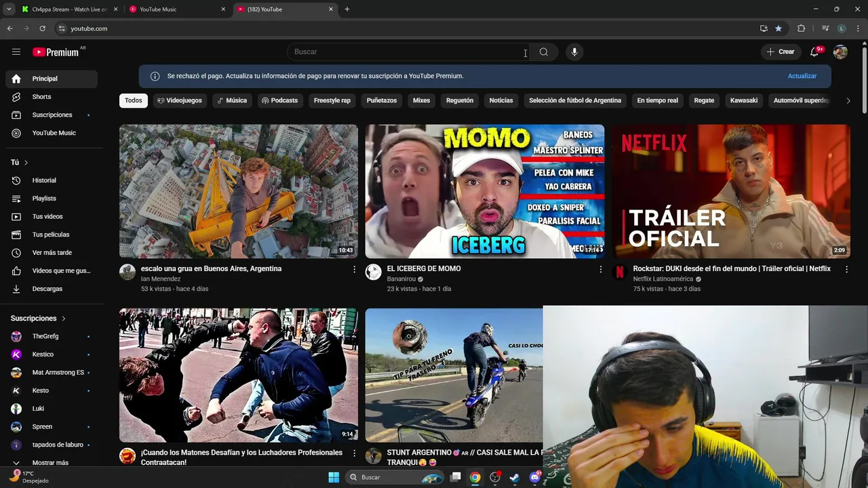Viewport: 868px width, 488px height.
Task: Open Suscripciones in the sidebar
Action: point(52,115)
